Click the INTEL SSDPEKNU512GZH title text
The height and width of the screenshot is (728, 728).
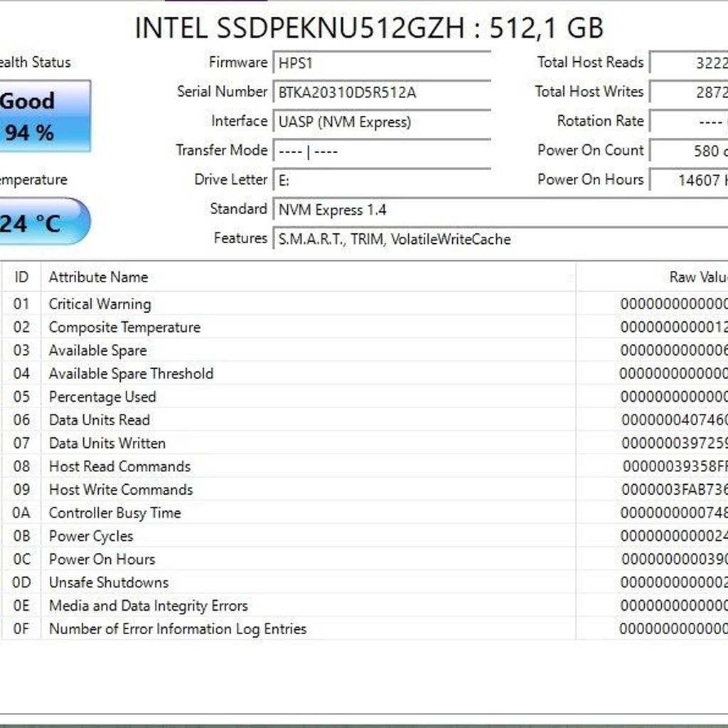(x=369, y=28)
